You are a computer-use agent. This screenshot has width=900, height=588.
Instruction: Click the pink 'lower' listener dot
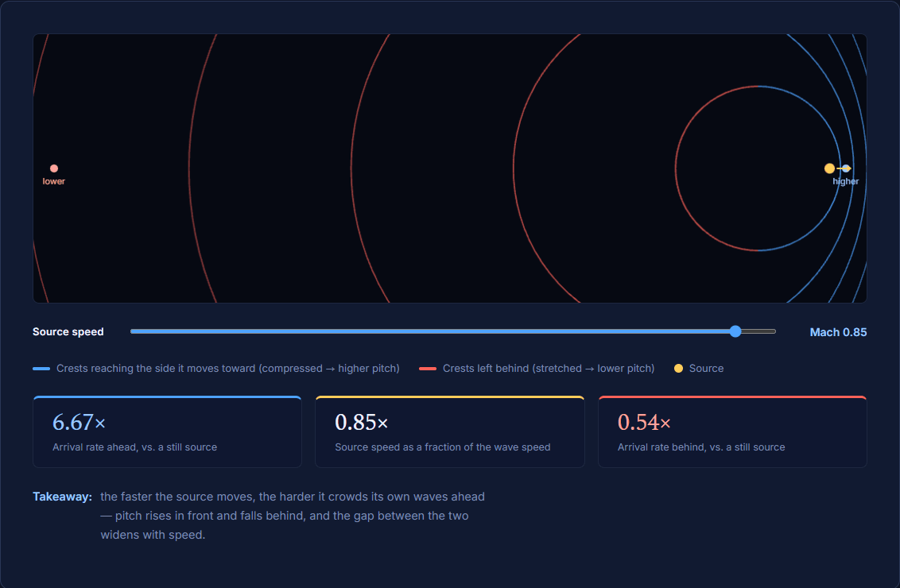point(54,168)
